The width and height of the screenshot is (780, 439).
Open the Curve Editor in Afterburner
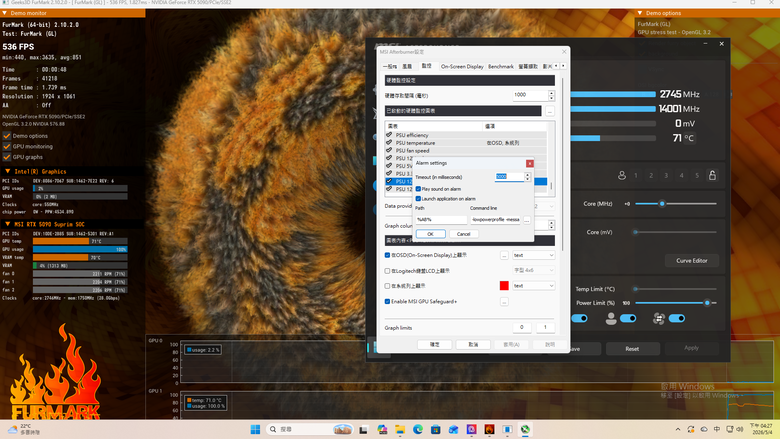(x=691, y=261)
